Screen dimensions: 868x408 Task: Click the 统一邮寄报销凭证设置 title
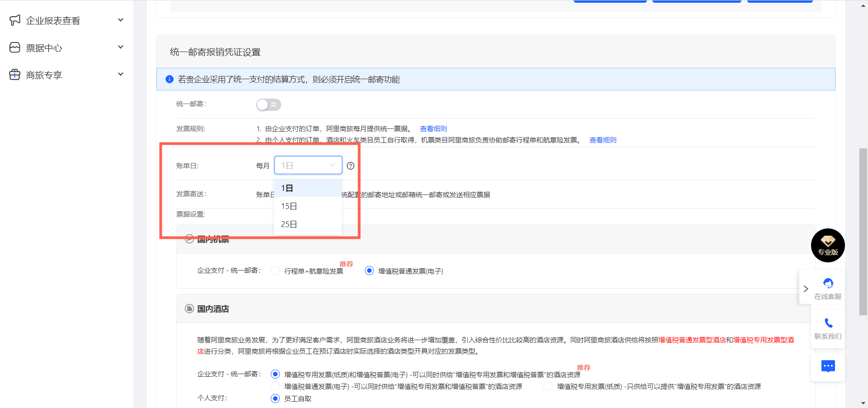pyautogui.click(x=215, y=52)
